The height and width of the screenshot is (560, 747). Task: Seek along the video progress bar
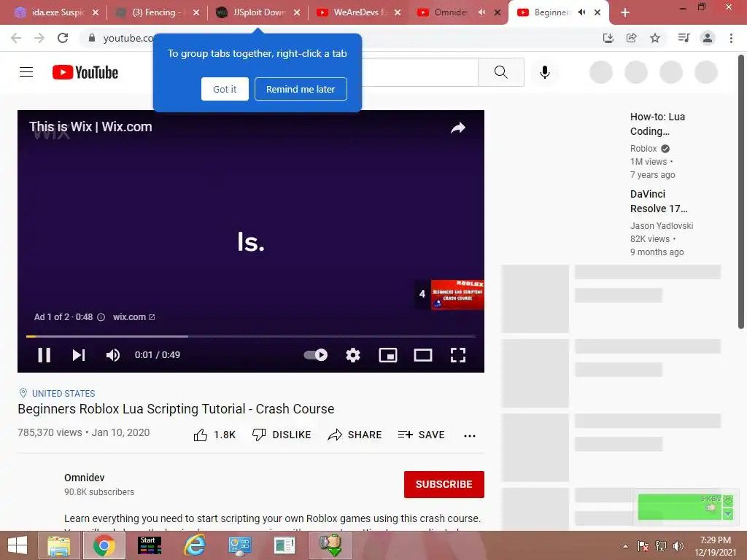point(251,336)
